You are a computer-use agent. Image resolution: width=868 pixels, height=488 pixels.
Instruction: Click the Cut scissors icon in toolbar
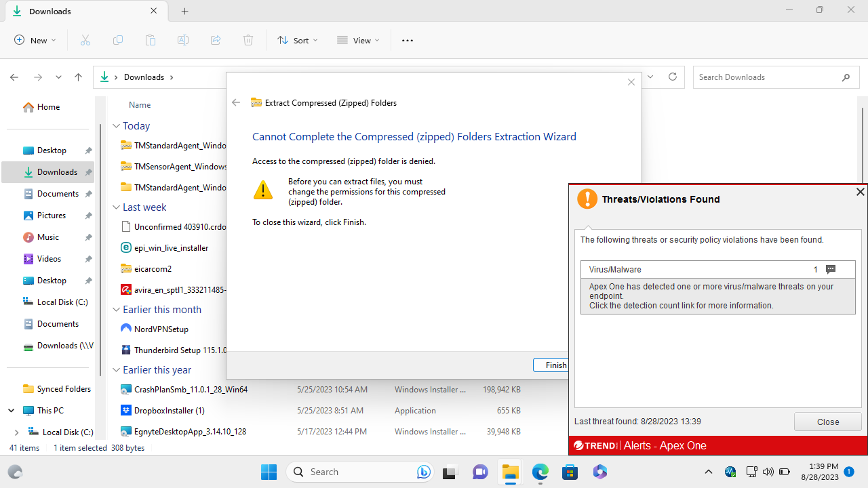tap(85, 41)
